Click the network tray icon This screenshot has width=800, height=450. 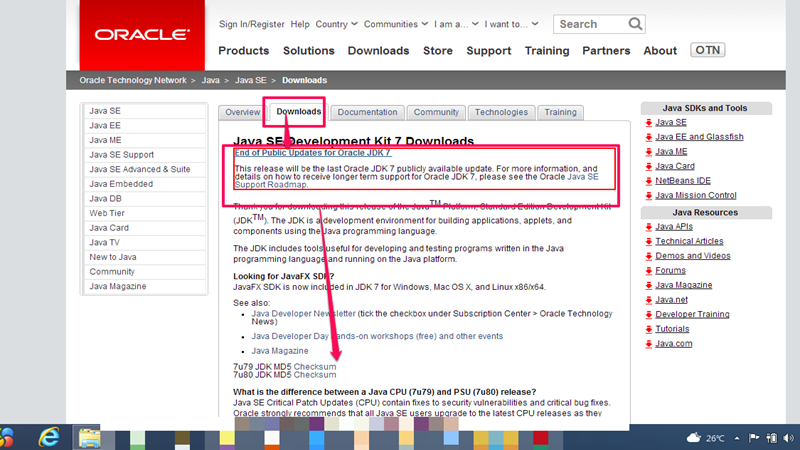tap(771, 438)
